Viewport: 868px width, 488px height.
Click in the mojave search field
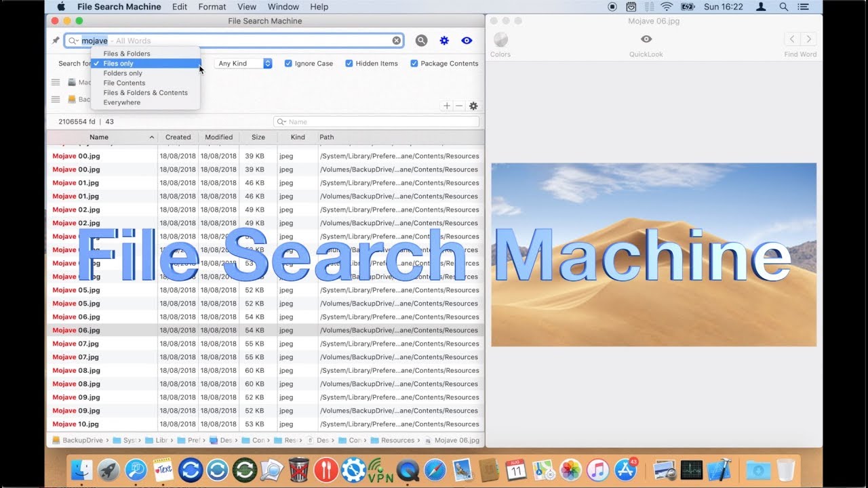[234, 41]
